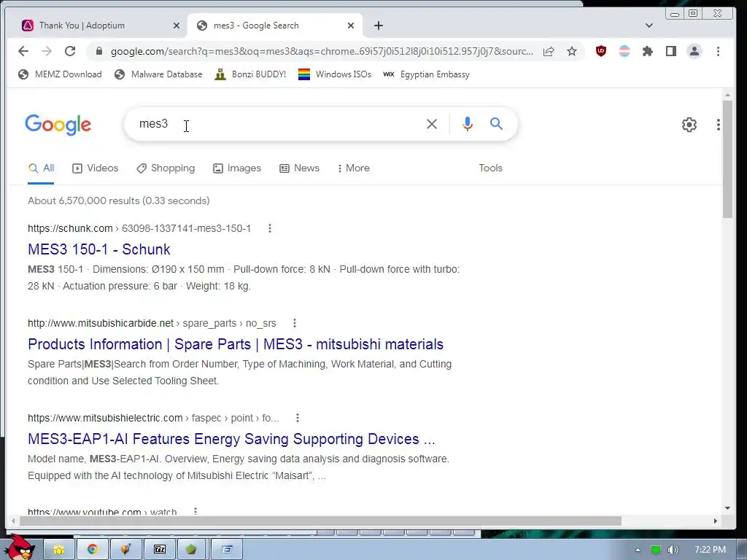Open the Windows ISOs bookmark
Viewport: 747px width, 560px height.
pyautogui.click(x=334, y=74)
